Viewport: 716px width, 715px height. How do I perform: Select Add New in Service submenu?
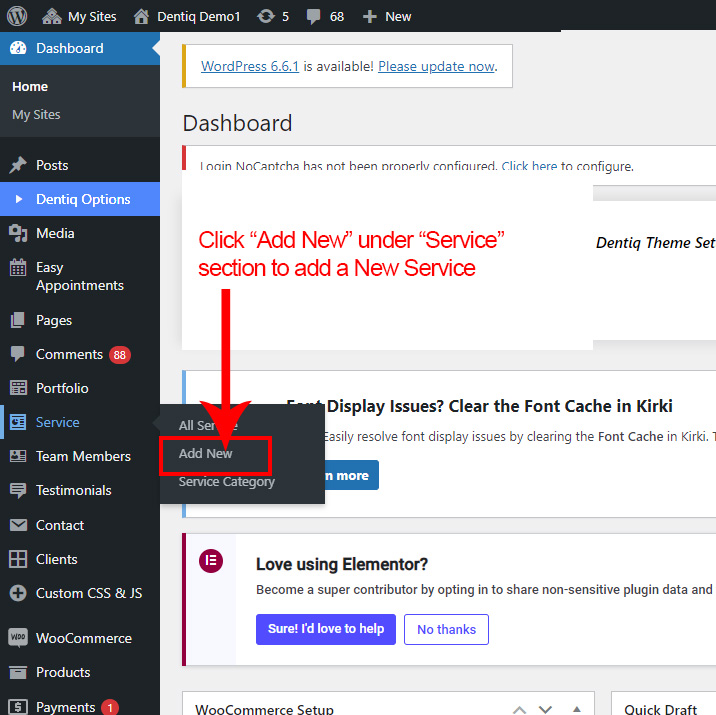(206, 454)
